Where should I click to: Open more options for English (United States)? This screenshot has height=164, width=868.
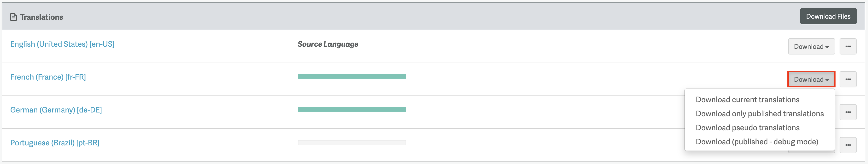point(848,46)
